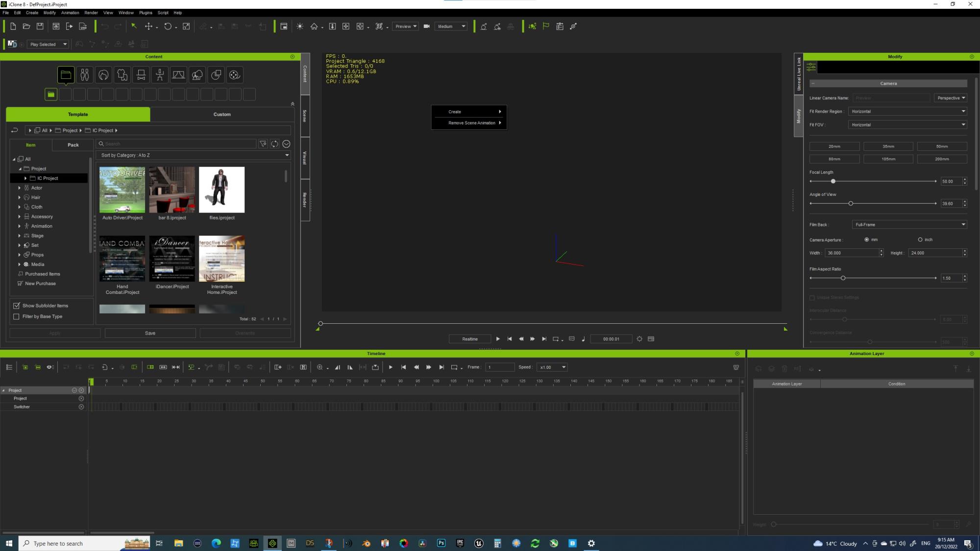Set lens to 200mm preset

[942, 159]
